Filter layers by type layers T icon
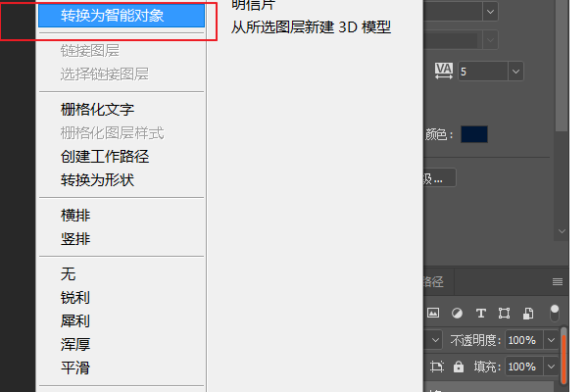This screenshot has width=588, height=392. pos(481,313)
